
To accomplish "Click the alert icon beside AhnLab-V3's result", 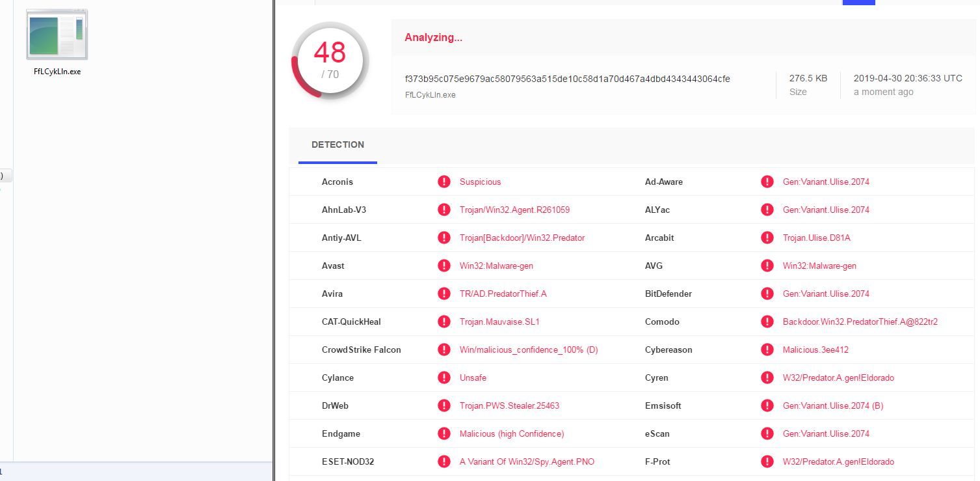I will click(444, 210).
